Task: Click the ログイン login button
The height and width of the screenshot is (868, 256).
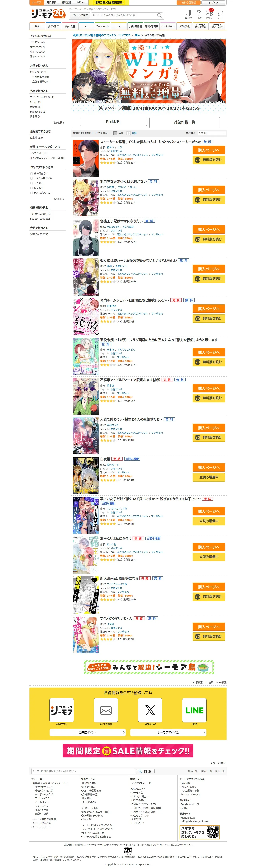Action: point(213,3)
